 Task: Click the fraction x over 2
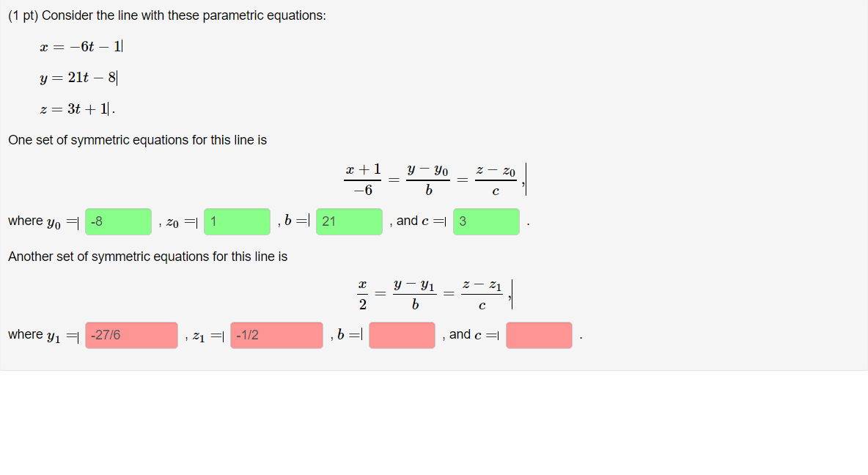[x=361, y=292]
